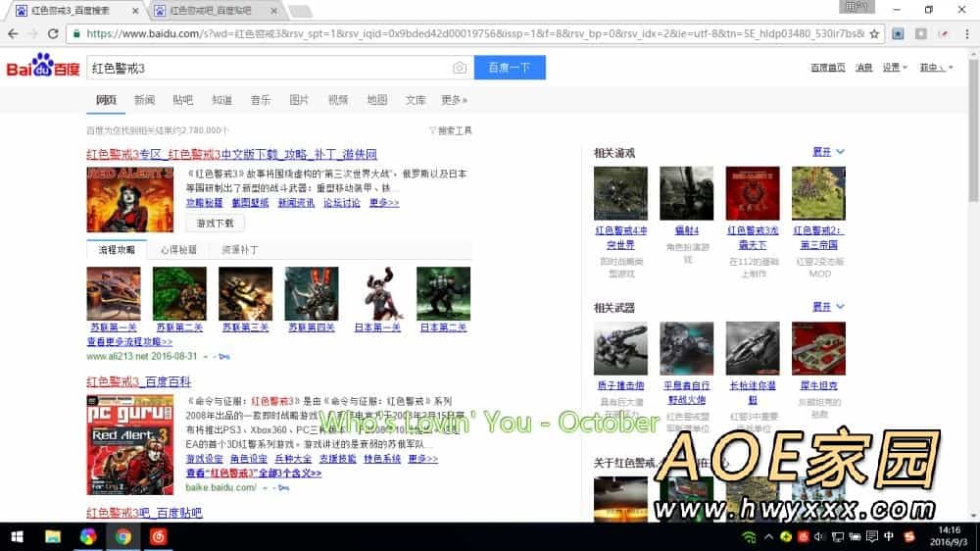Image resolution: width=980 pixels, height=551 pixels.
Task: Open the 设置 dropdown in Baidu header
Action: pos(894,68)
